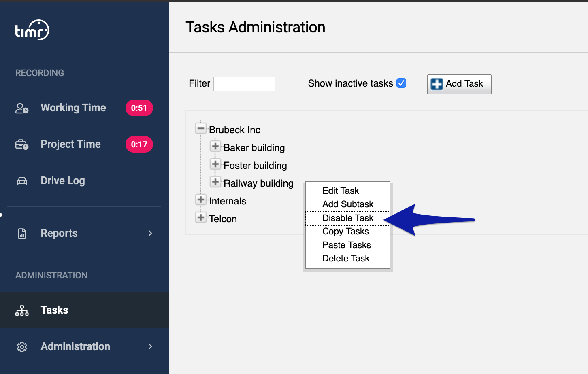Expand the Internals node
Screen dimensions: 588x374
[201, 200]
